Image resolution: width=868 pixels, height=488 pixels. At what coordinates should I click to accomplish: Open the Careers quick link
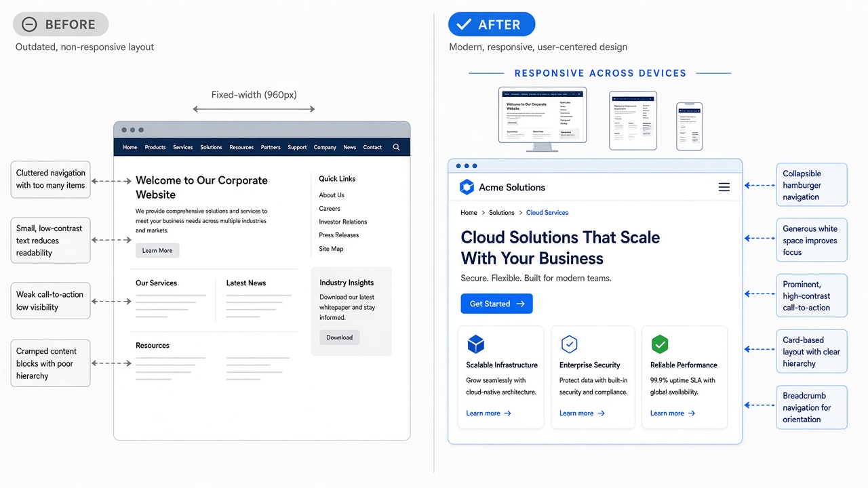330,209
